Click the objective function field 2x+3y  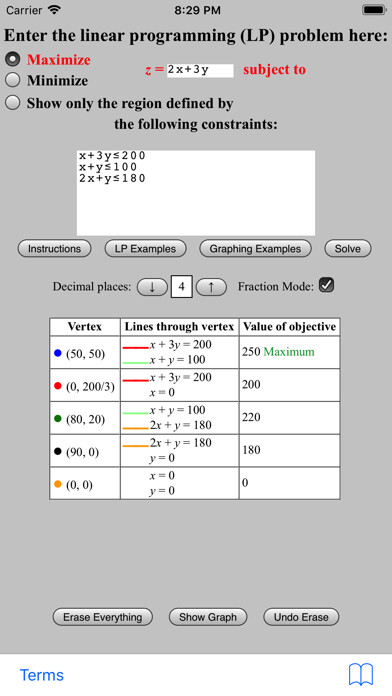click(200, 71)
